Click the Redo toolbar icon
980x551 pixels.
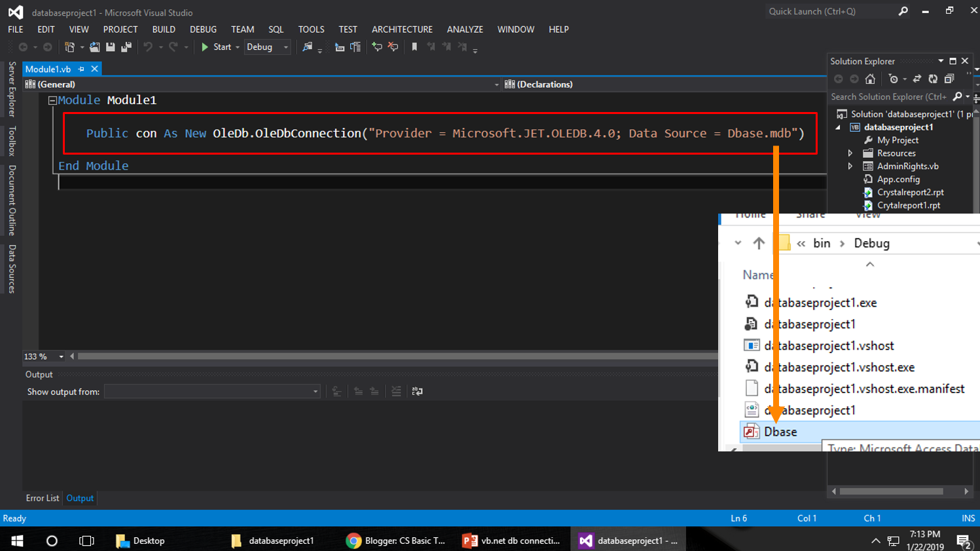point(173,47)
